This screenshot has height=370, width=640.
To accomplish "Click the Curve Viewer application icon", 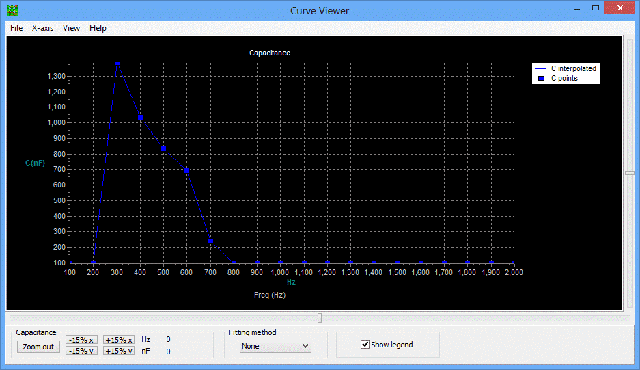I will tap(12, 10).
